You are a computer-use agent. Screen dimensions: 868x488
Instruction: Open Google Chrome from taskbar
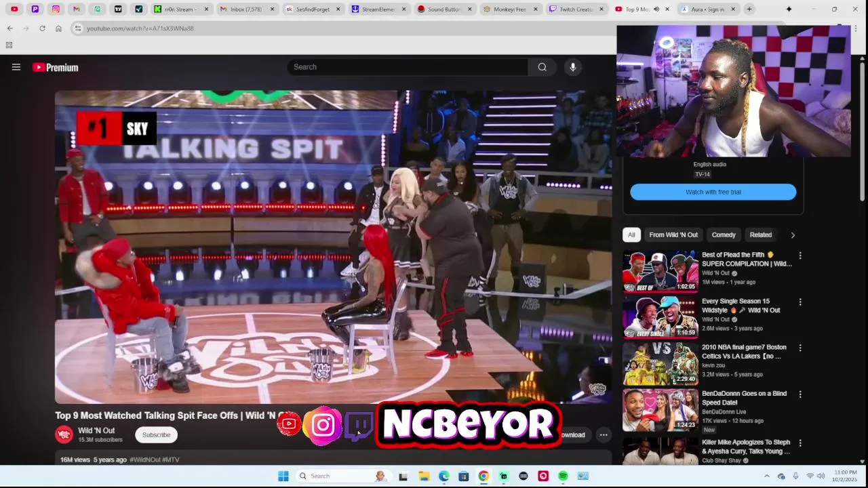pyautogui.click(x=484, y=476)
